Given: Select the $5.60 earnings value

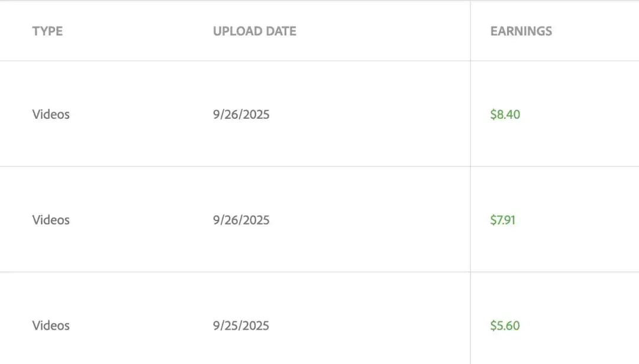Looking at the screenshot, I should pos(505,326).
